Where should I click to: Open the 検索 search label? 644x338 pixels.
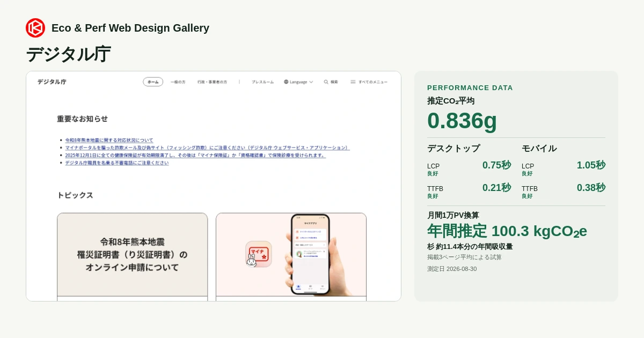[334, 82]
